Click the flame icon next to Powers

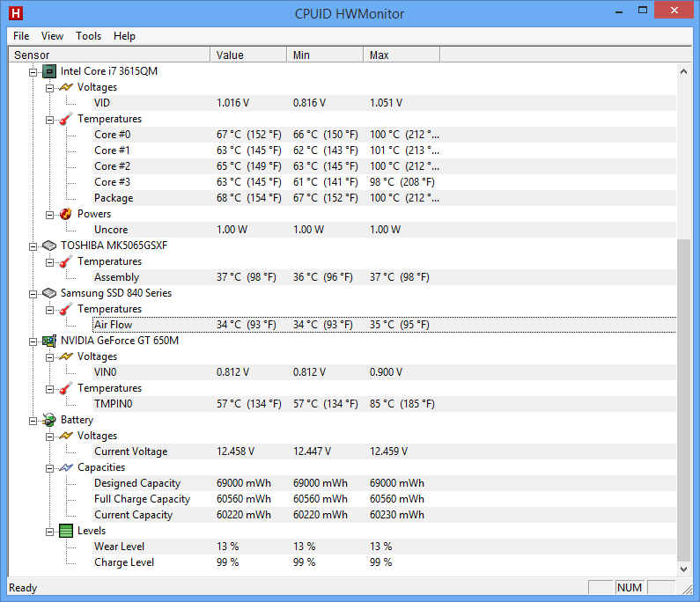pos(66,214)
